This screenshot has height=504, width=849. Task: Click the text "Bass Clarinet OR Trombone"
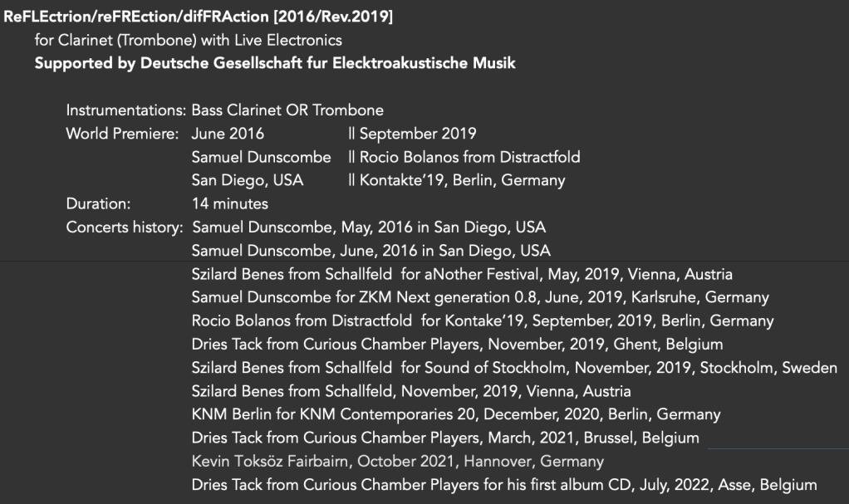[x=287, y=110]
